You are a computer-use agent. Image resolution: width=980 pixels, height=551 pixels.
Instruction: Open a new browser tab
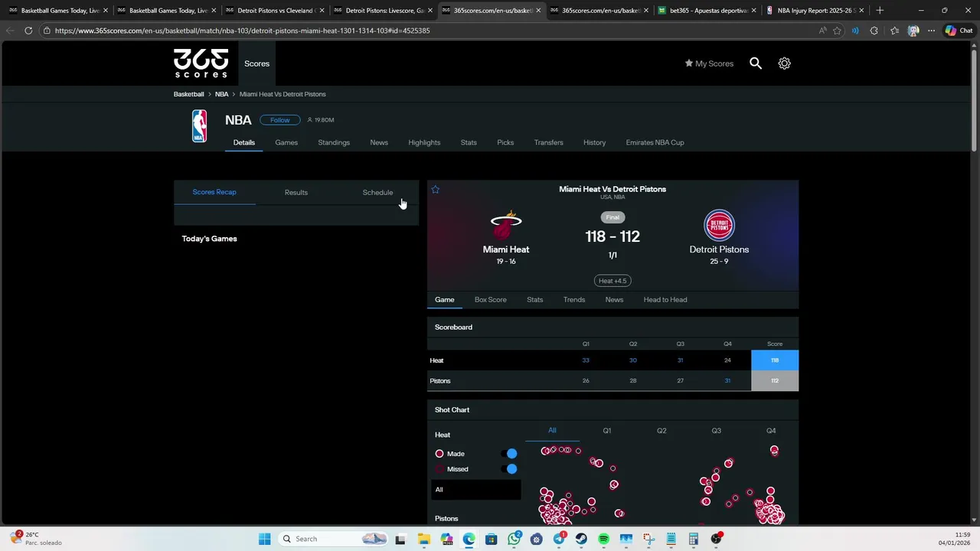pyautogui.click(x=880, y=11)
